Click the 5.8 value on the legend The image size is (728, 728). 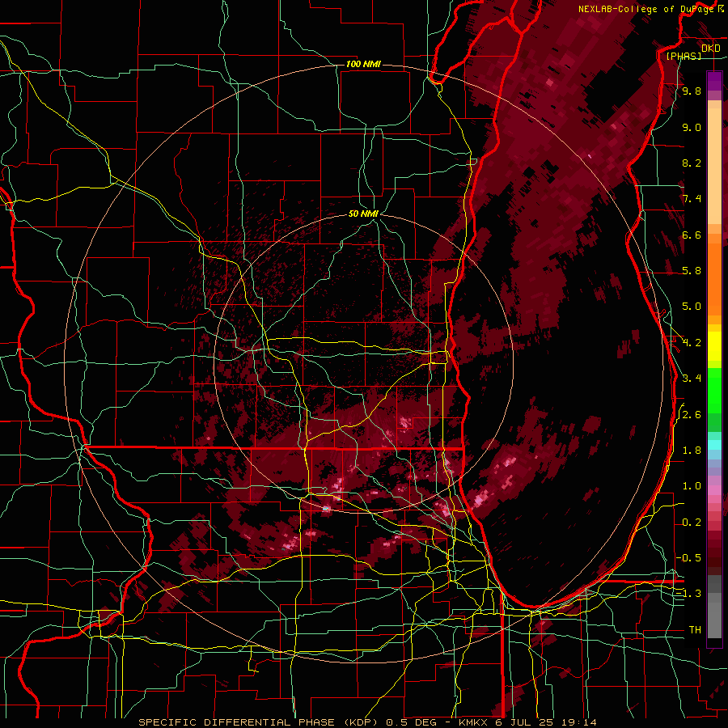pos(692,271)
